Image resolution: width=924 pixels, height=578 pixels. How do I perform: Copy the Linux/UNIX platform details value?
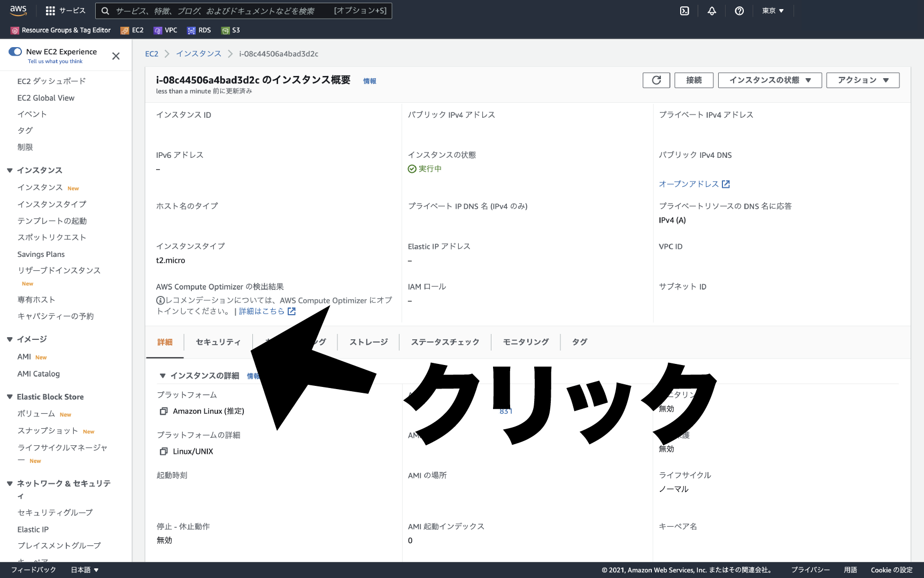[164, 452]
